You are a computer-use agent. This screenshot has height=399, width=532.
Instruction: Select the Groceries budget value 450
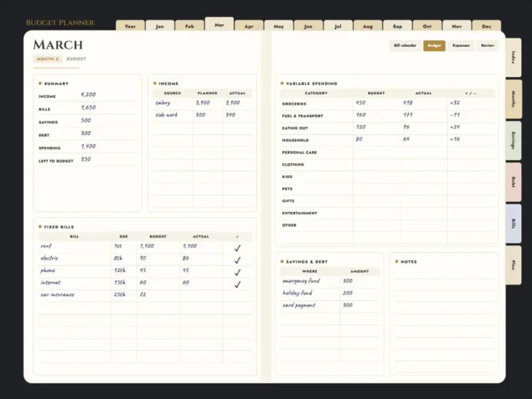[x=360, y=103]
